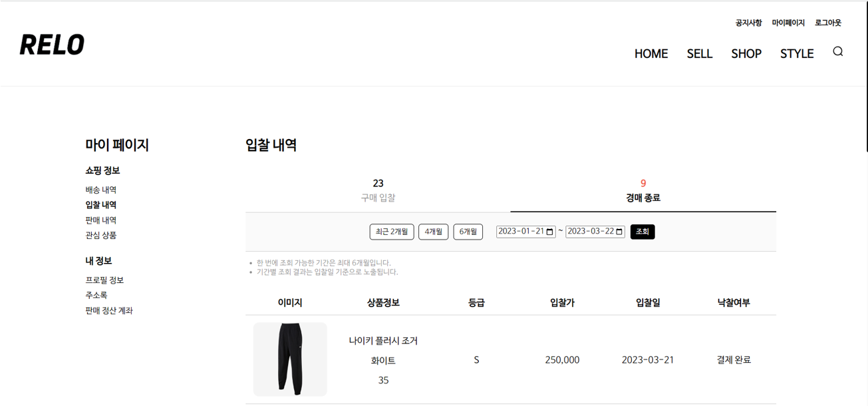Viewport: 868px width, 406px height.
Task: Open the SHOP menu item
Action: 746,54
